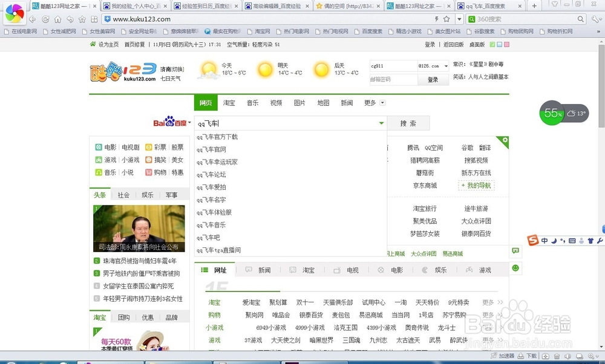Select the pink theme color swatch

(x=506, y=44)
